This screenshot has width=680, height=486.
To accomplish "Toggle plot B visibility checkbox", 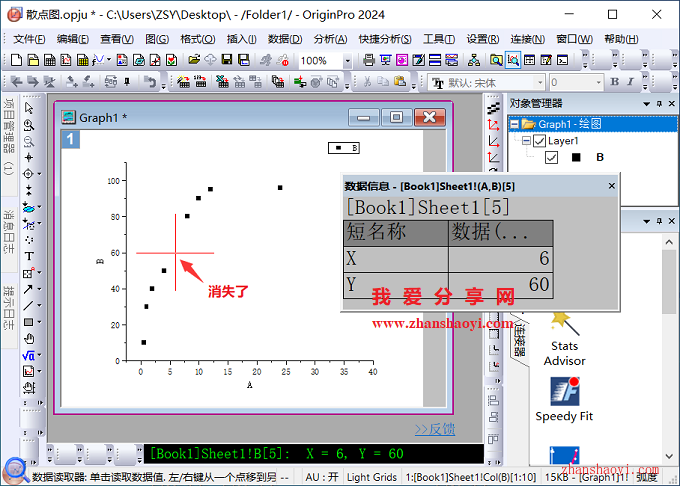I will tap(551, 157).
